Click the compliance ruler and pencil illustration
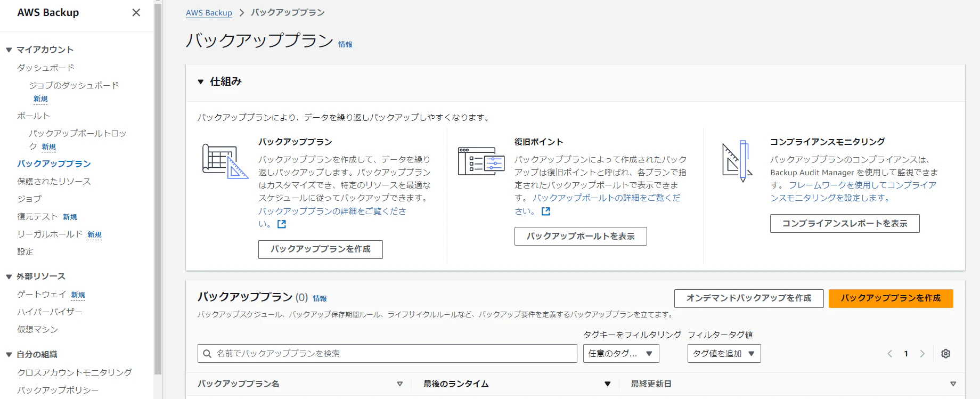This screenshot has height=399, width=980. (x=738, y=161)
